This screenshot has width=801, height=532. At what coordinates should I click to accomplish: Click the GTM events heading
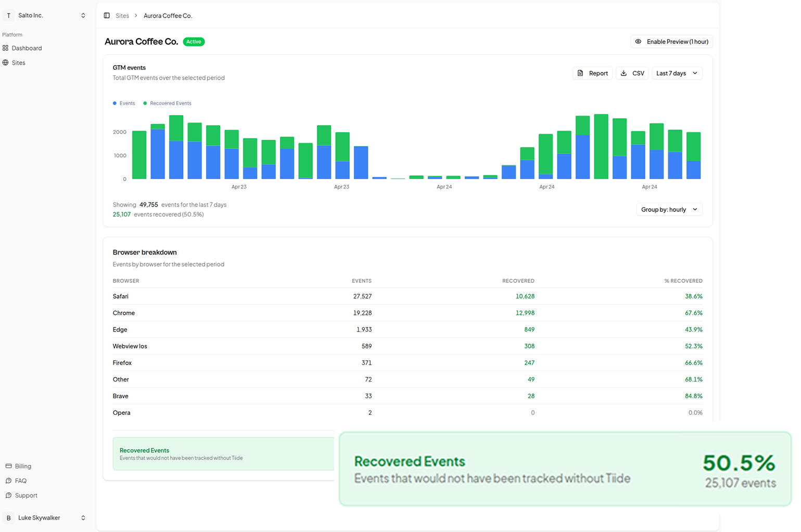[129, 68]
